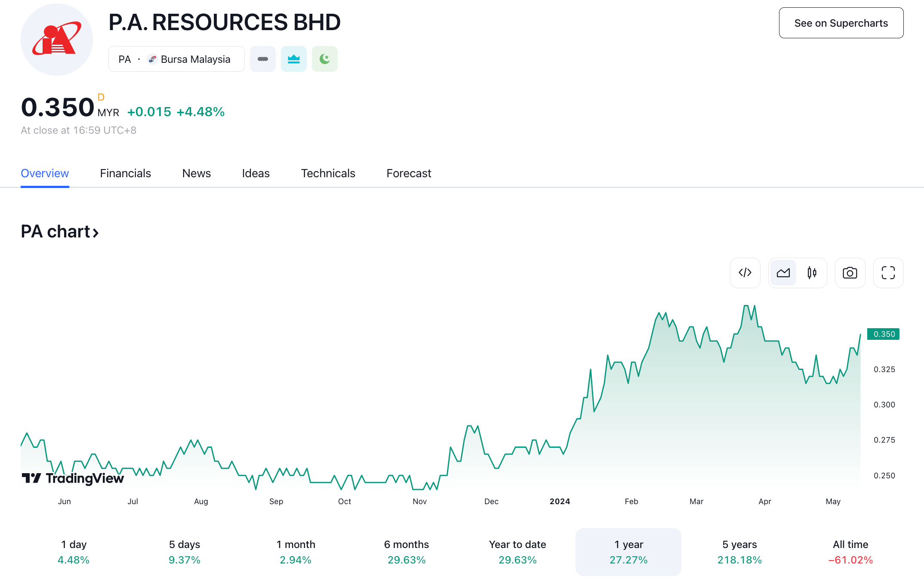The width and height of the screenshot is (924, 585).
Task: Take a chart snapshot with camera icon
Action: click(x=850, y=273)
